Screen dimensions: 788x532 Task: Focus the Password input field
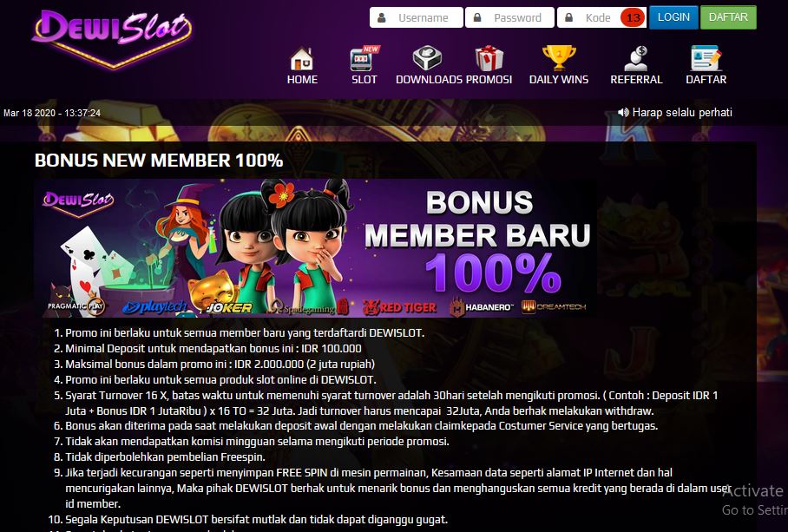509,17
